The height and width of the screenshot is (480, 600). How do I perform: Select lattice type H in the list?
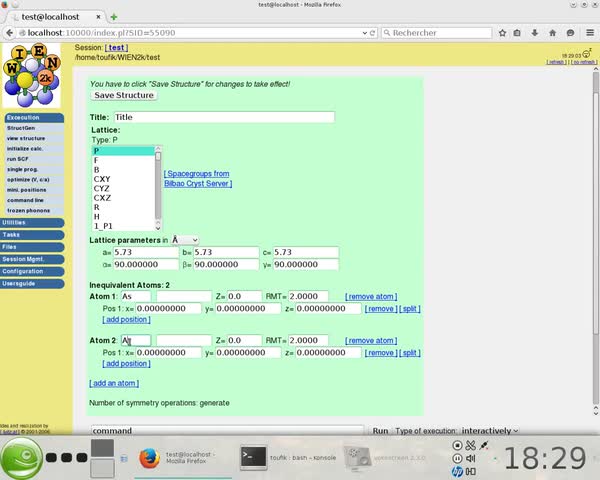click(123, 216)
